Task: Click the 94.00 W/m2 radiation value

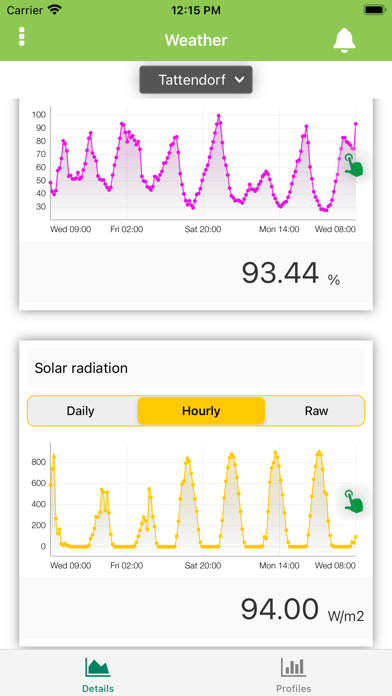Action: [x=302, y=610]
